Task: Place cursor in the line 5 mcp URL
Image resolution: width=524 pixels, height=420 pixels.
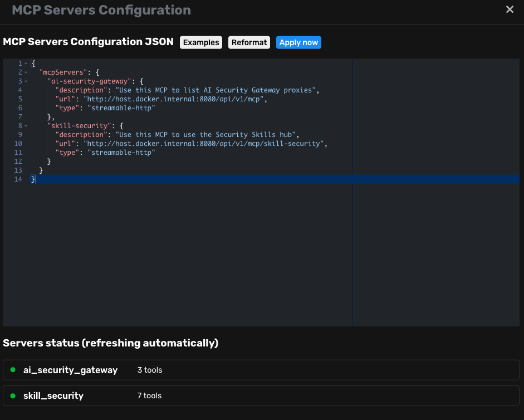Action: pyautogui.click(x=174, y=99)
